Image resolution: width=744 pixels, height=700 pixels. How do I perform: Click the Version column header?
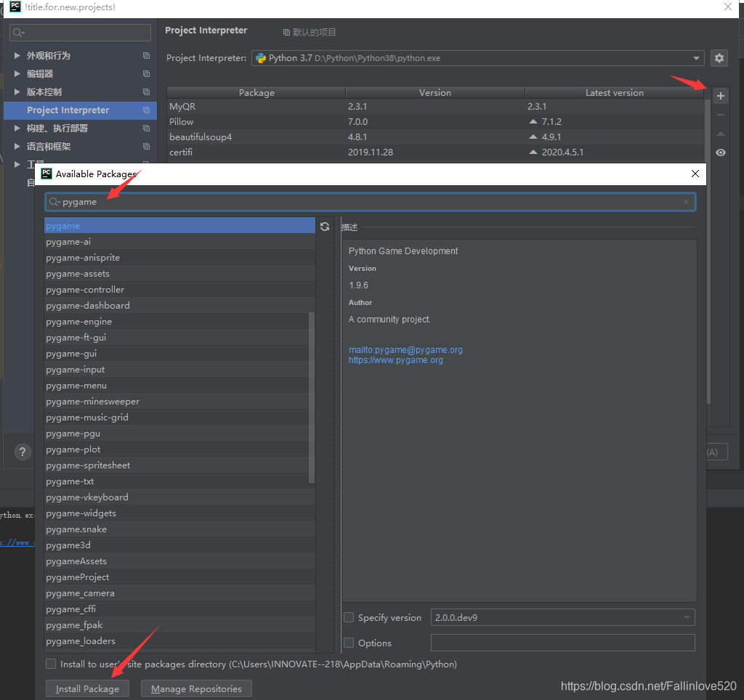435,92
